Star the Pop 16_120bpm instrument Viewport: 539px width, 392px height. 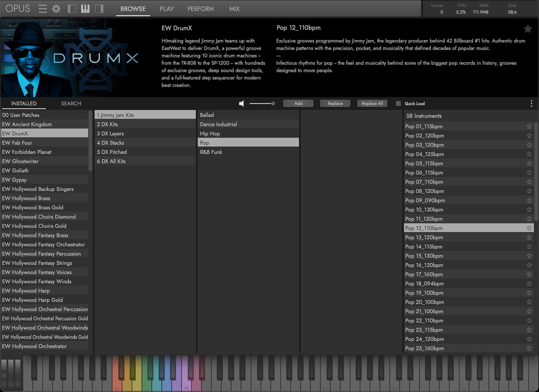529,265
